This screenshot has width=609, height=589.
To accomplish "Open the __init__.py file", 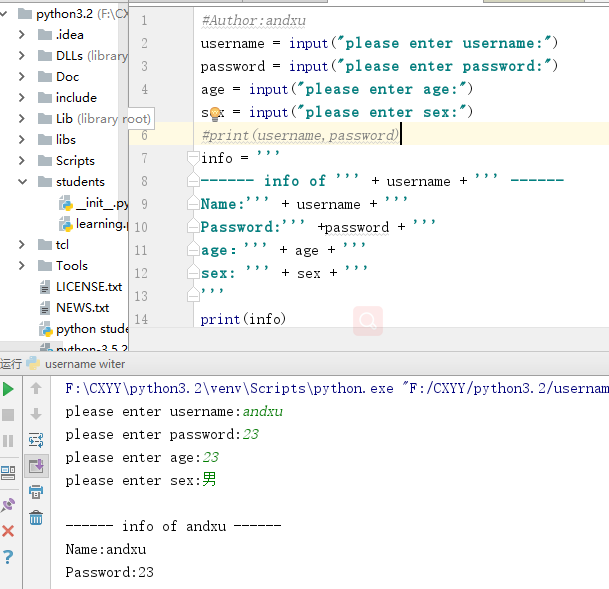I will 102,203.
